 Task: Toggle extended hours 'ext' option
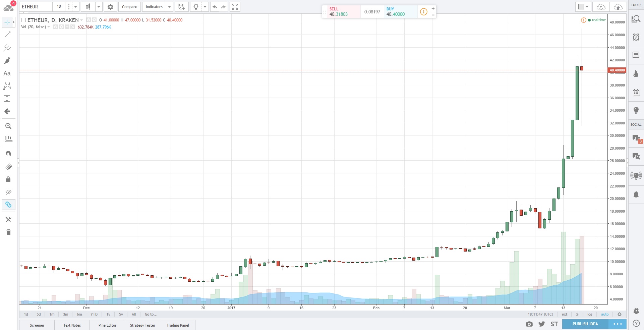[565, 314]
